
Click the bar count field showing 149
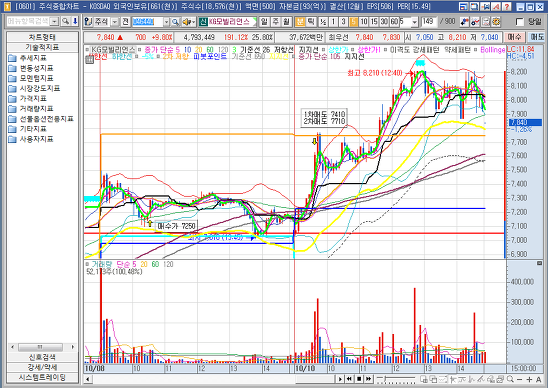coord(428,22)
